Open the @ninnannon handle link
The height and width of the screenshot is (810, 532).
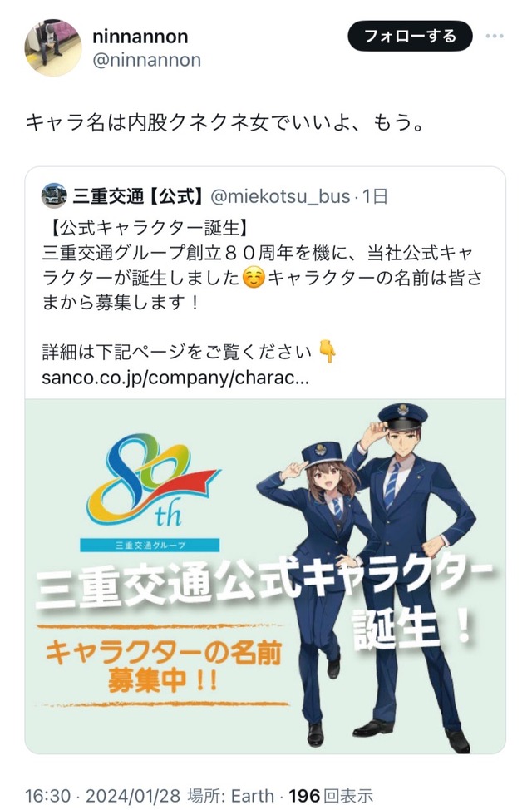pyautogui.click(x=146, y=61)
